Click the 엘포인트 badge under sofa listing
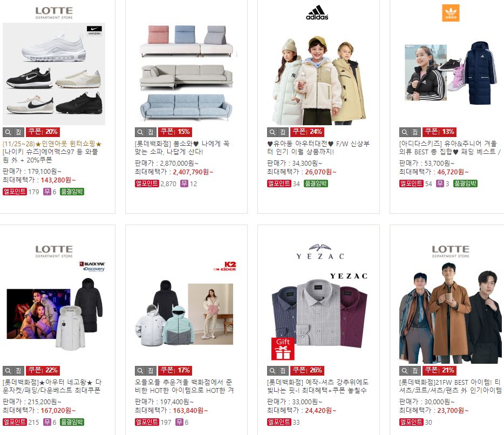Image resolution: width=504 pixels, height=435 pixels. point(147,183)
